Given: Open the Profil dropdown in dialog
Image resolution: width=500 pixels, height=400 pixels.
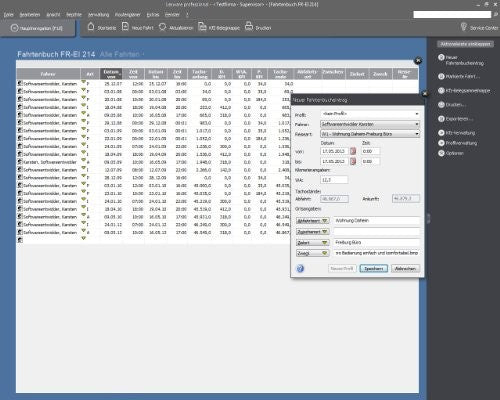Looking at the screenshot, I should 417,114.
